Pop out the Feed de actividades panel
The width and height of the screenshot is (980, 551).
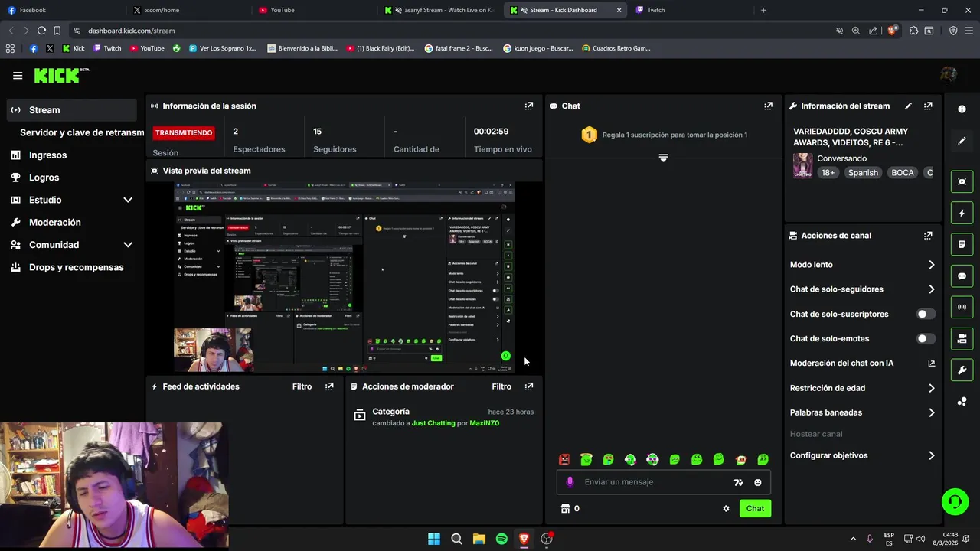(x=329, y=386)
